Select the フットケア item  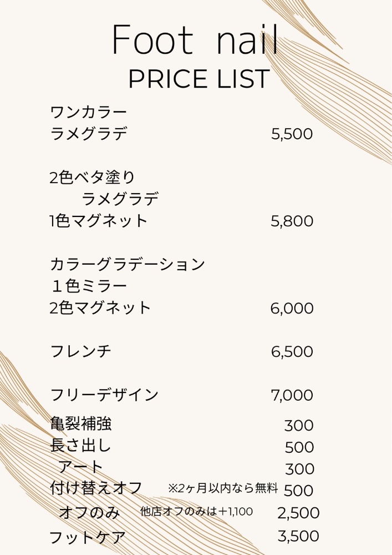88,537
